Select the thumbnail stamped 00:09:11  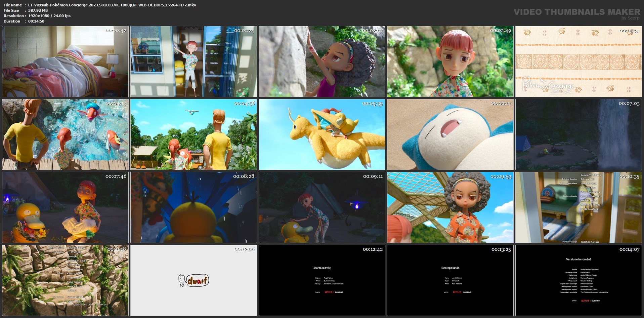tap(322, 207)
